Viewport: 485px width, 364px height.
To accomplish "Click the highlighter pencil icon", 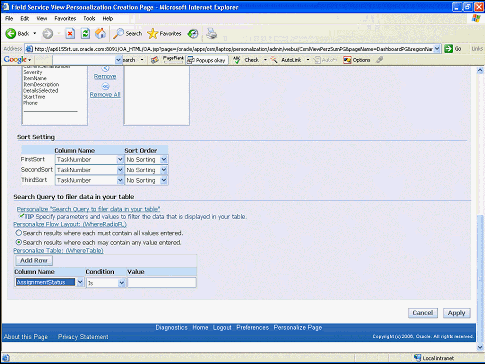I will (x=379, y=60).
